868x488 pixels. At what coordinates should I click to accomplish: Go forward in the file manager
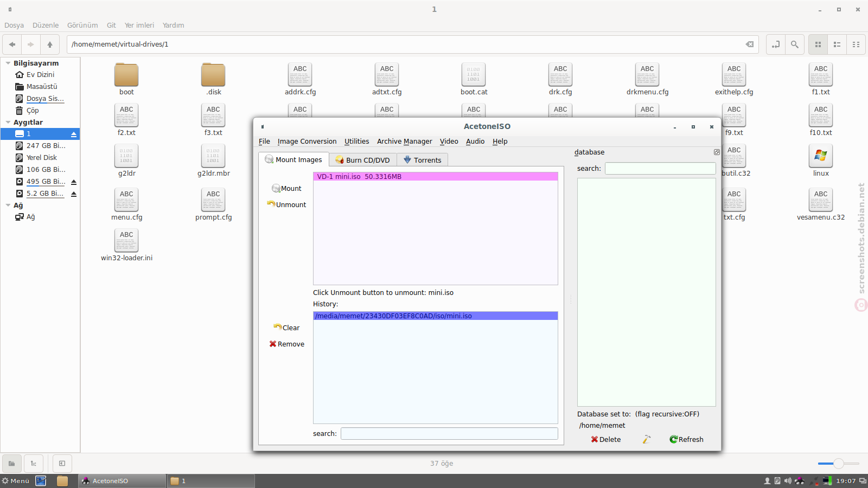(31, 44)
